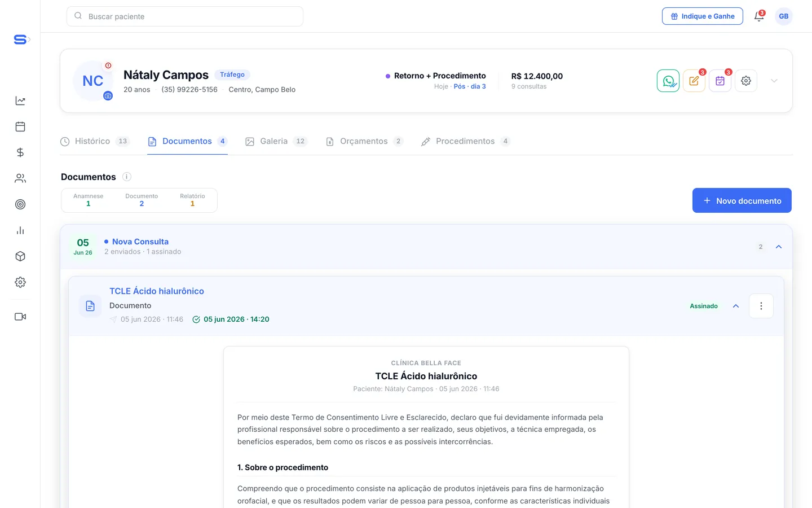This screenshot has width=812, height=508.
Task: Open the box products icon in sidebar
Action: (x=20, y=256)
